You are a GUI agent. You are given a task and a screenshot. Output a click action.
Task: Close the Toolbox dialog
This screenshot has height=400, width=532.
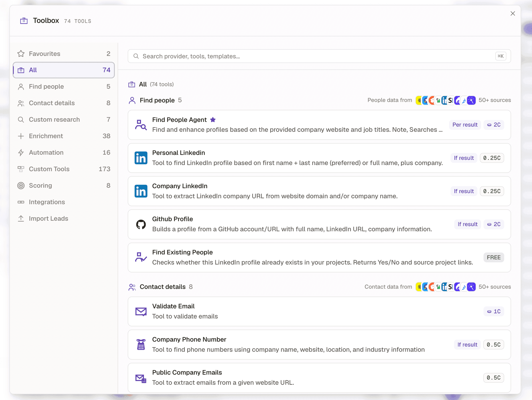click(513, 14)
